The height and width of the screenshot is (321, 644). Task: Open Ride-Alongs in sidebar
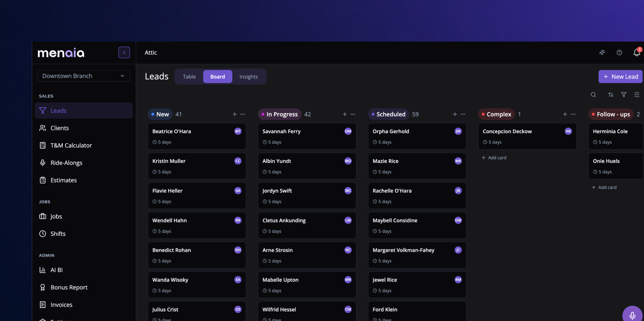(84, 163)
